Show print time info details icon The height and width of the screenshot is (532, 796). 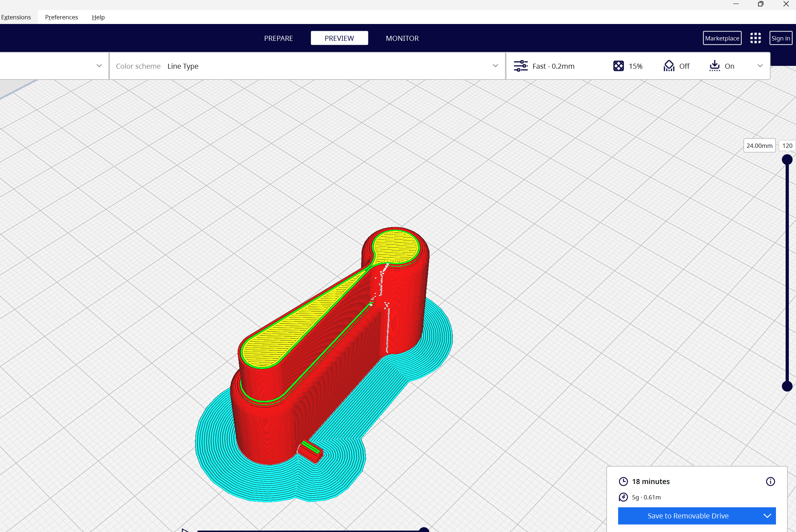tap(770, 482)
